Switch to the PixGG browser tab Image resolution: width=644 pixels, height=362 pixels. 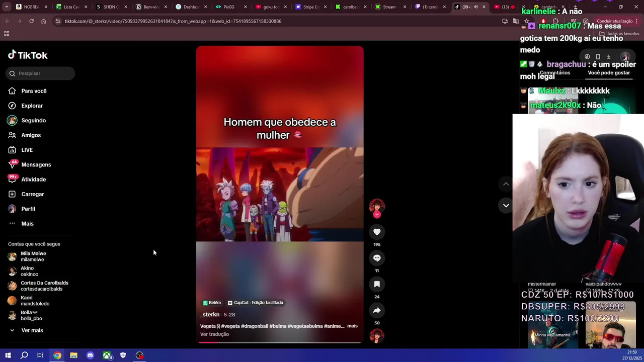(231, 7)
